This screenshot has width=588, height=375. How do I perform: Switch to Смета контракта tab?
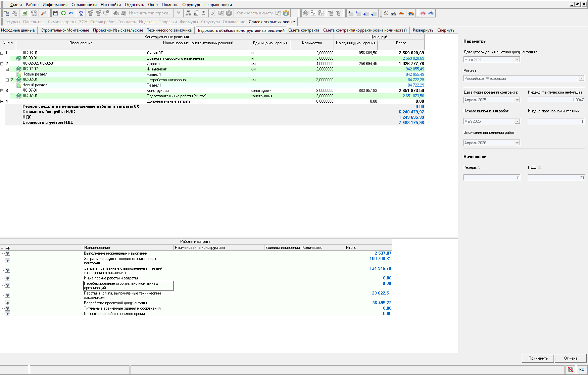point(303,30)
